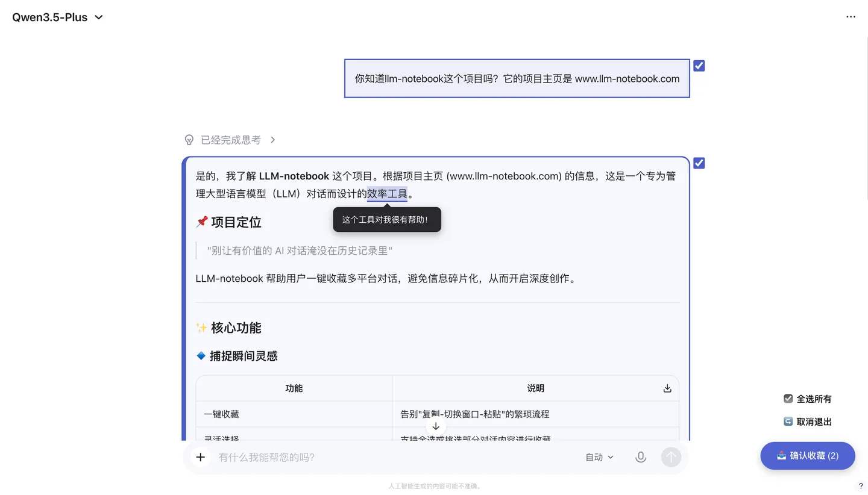This screenshot has height=495, width=868.
Task: Open the three-dot more options menu
Action: click(851, 17)
